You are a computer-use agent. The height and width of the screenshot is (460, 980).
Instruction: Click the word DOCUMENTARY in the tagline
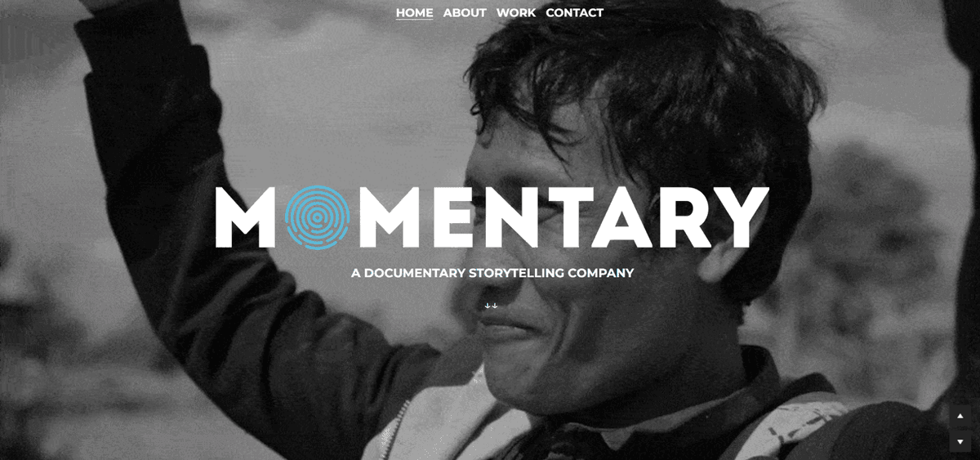[x=414, y=272]
